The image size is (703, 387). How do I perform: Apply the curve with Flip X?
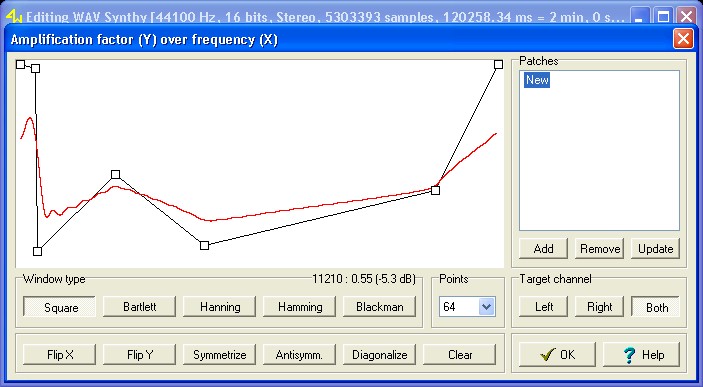[59, 355]
